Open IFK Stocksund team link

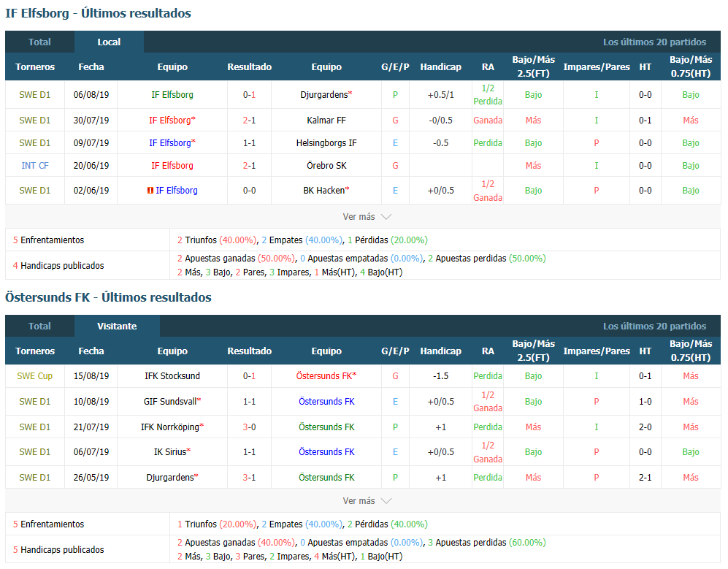(x=172, y=375)
